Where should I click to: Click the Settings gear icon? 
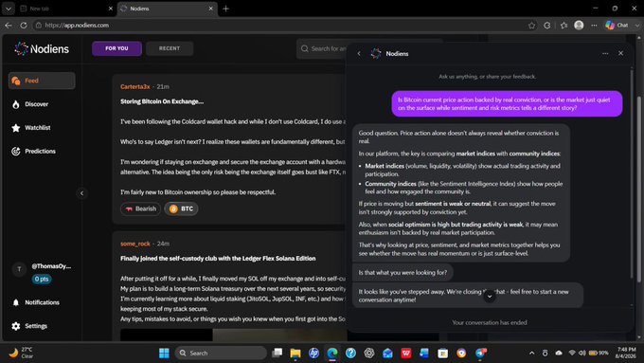(x=15, y=326)
